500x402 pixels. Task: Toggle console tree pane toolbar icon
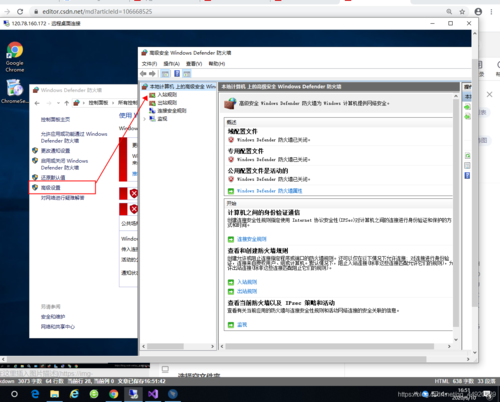coord(165,74)
